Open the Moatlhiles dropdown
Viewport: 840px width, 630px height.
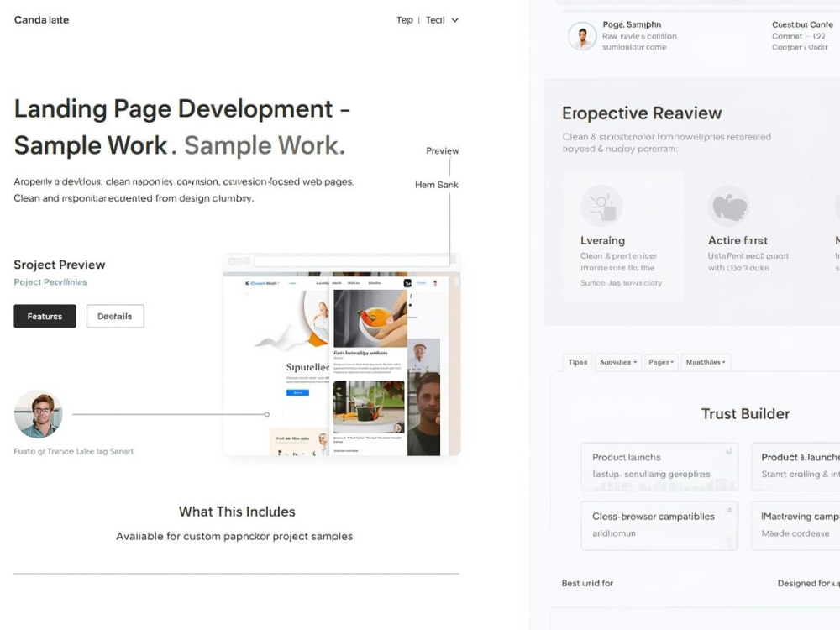[x=706, y=362]
